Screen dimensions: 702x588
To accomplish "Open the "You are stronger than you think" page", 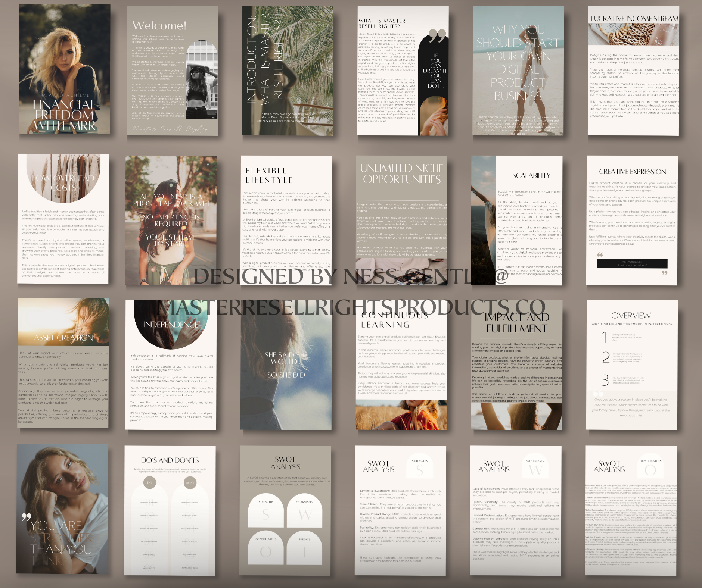I will click(x=62, y=509).
